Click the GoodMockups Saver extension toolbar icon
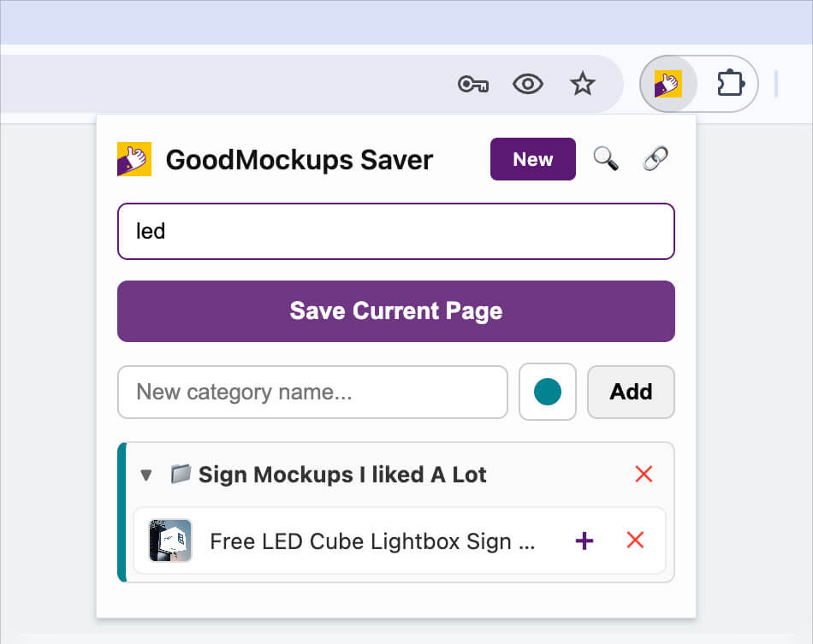 pos(668,84)
